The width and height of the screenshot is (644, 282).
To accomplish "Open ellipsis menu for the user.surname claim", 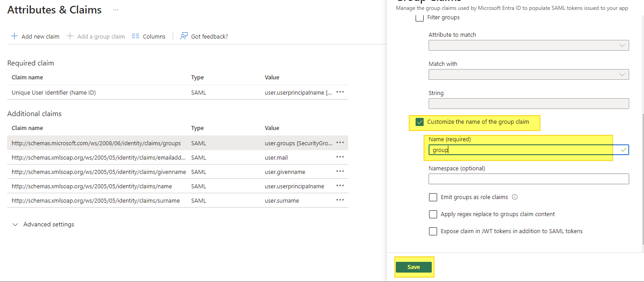I will 340,200.
